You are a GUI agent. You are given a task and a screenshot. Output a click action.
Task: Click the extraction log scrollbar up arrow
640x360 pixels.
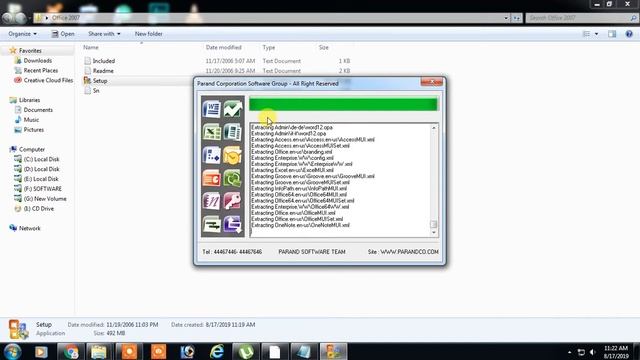coord(433,128)
